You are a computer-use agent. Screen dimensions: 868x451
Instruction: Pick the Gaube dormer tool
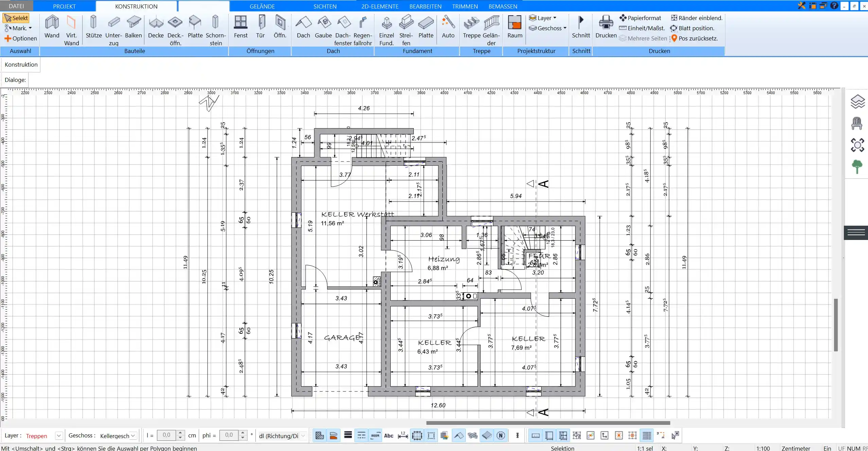click(323, 27)
